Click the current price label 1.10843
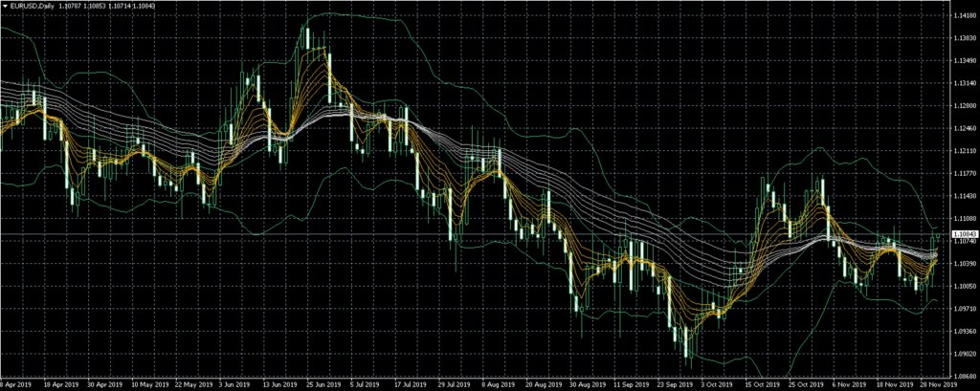The height and width of the screenshot is (391, 980). [965, 233]
